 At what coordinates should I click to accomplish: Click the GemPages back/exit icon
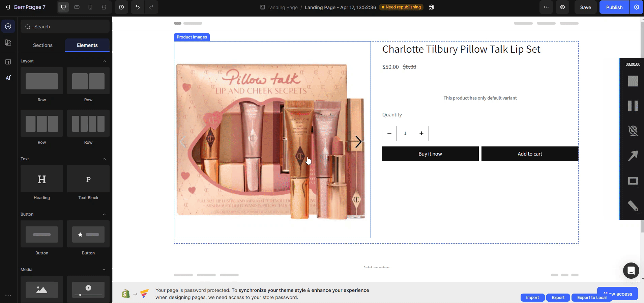[x=8, y=7]
